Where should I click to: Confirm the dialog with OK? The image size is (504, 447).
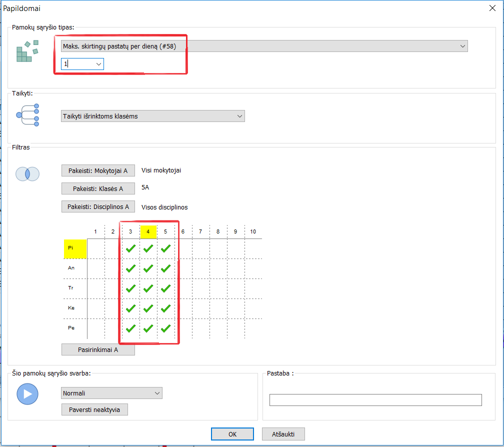click(232, 434)
